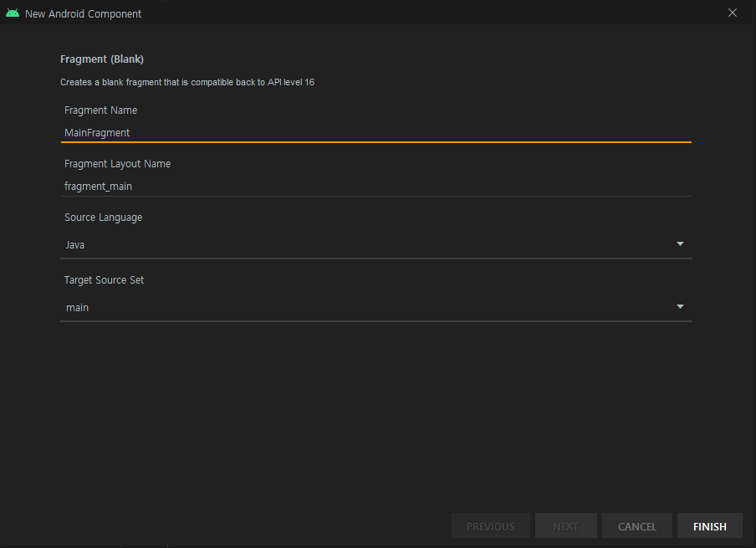Open the Source Language dropdown showing Java
This screenshot has height=548, width=756.
click(x=376, y=244)
